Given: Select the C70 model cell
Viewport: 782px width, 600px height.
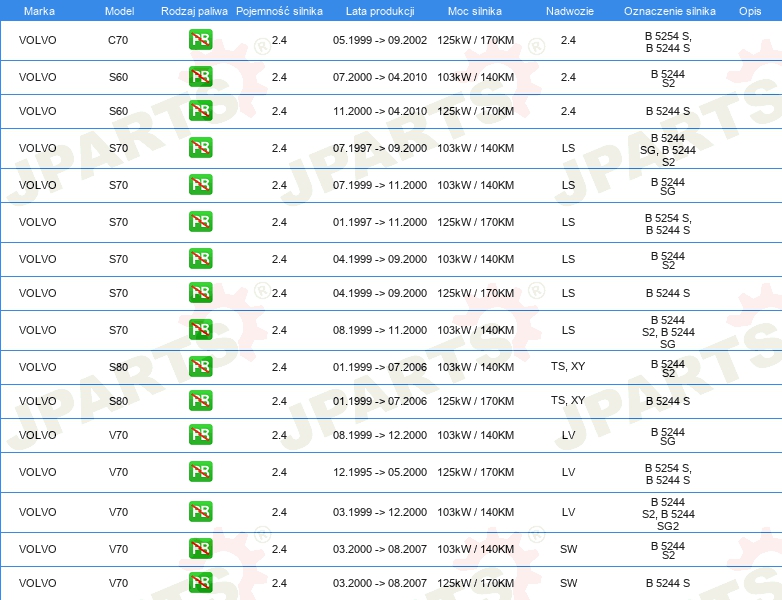Looking at the screenshot, I should [x=118, y=40].
